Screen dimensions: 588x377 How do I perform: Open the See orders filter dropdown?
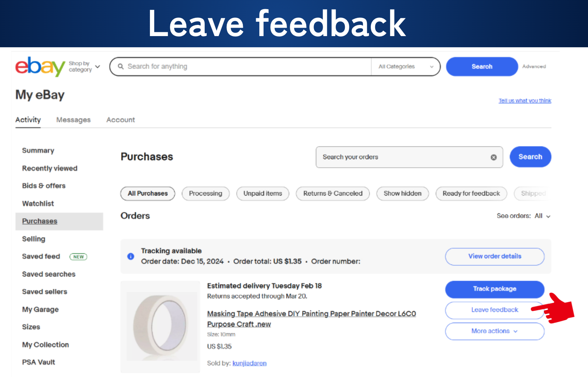[524, 216]
